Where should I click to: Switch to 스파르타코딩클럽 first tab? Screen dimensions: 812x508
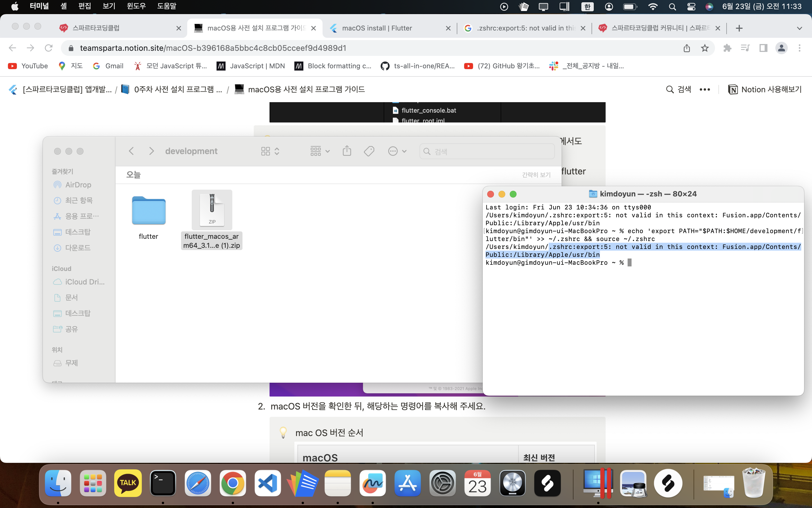click(120, 28)
